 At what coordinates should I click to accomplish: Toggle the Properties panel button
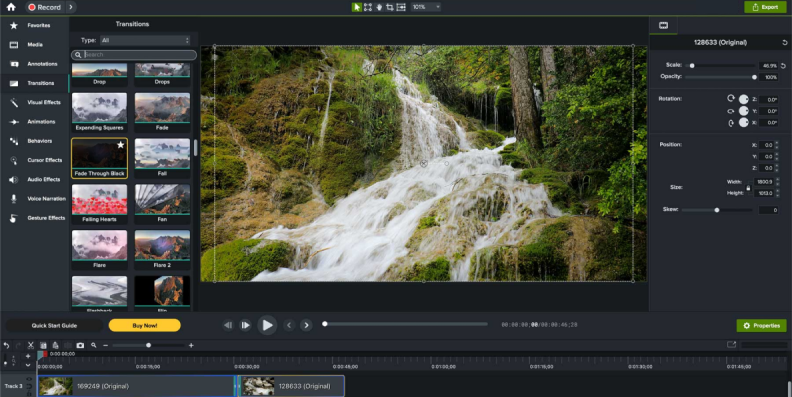click(x=761, y=326)
